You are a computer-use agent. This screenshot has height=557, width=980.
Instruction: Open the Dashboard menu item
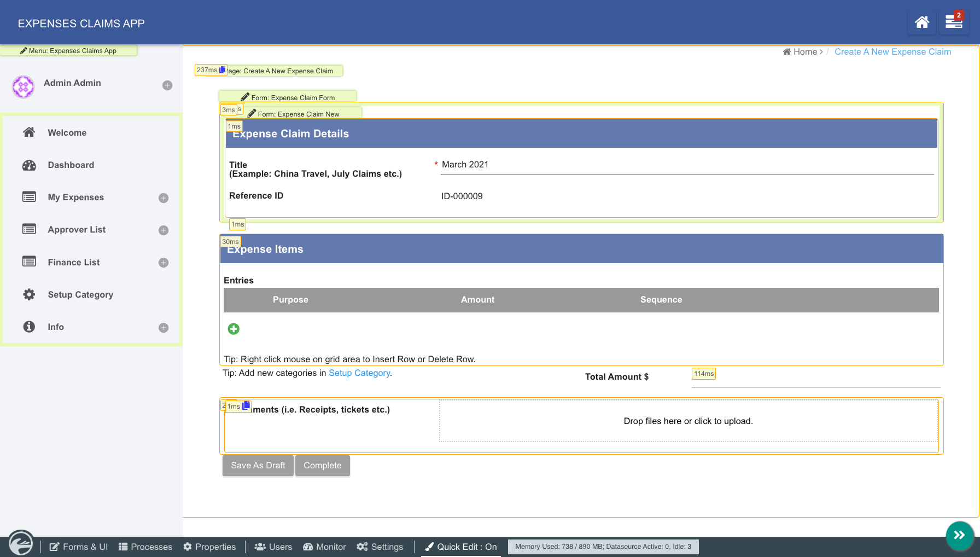coord(71,165)
